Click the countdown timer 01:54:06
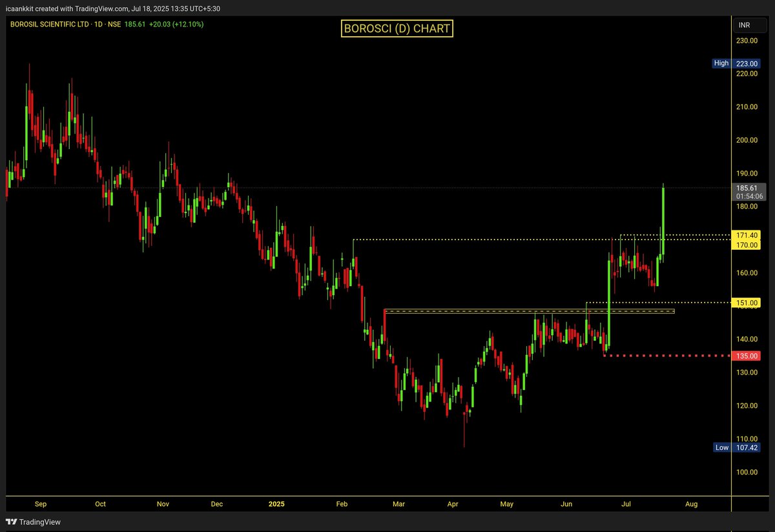The image size is (775, 532). point(746,196)
